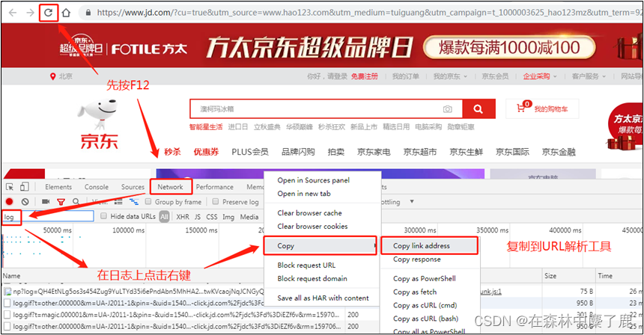Toggle the red filter funnel icon
644x335 pixels.
coord(61,202)
